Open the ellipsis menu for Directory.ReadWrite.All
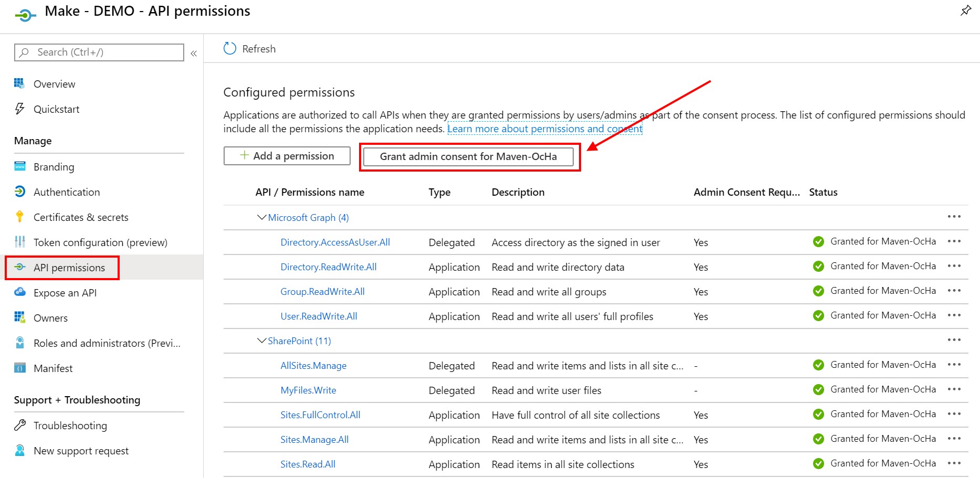Screen dimensions: 980x478 [x=954, y=266]
